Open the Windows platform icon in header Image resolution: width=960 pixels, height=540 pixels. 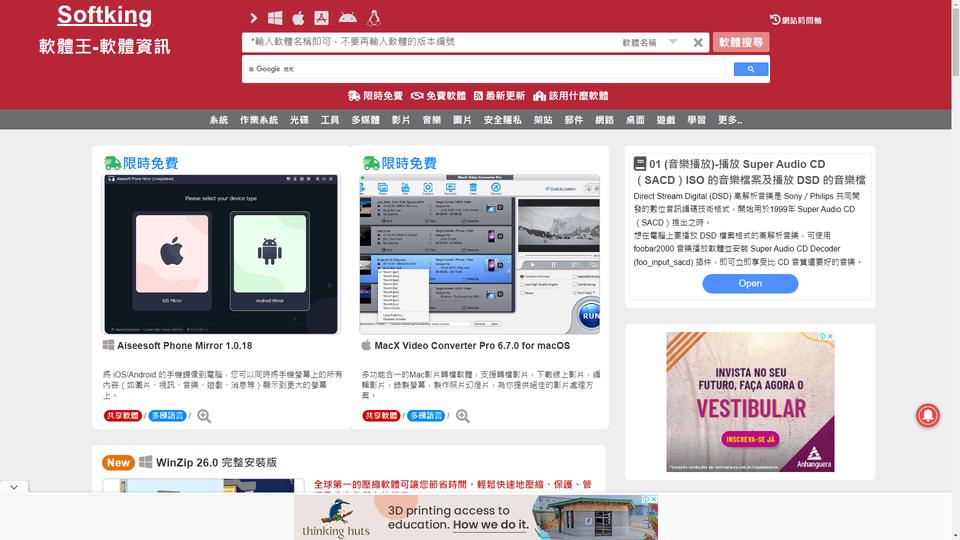275,18
